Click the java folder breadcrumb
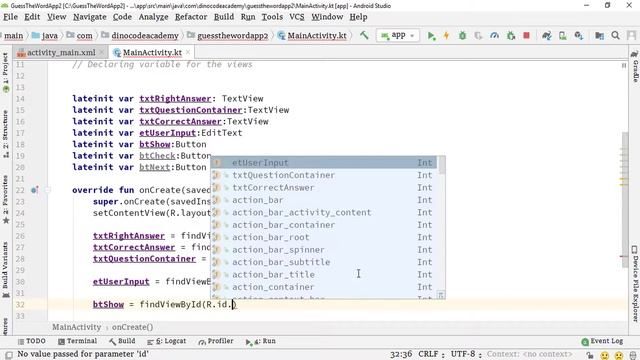Screen dimensions: 640x360 [45, 36]
